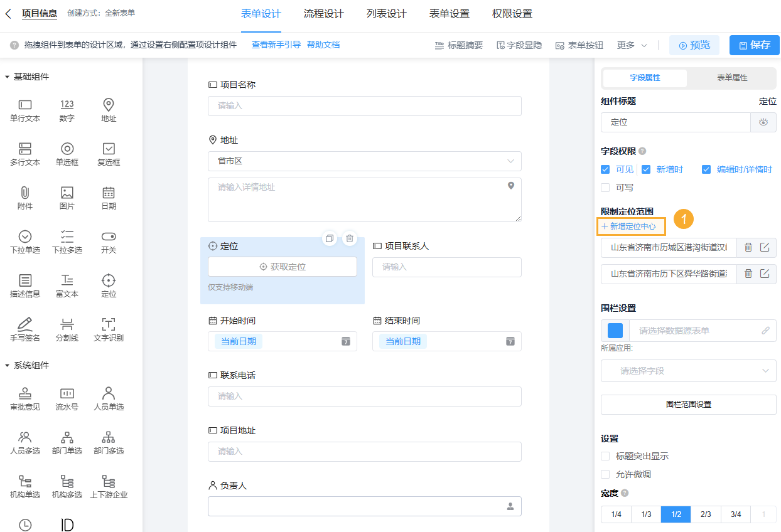Add the 流水号 system component
Screen dimensions: 781x532
67,398
